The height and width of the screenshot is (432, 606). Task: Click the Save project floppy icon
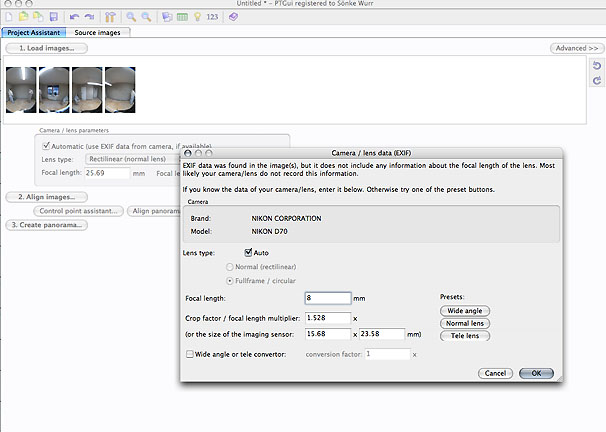click(53, 18)
